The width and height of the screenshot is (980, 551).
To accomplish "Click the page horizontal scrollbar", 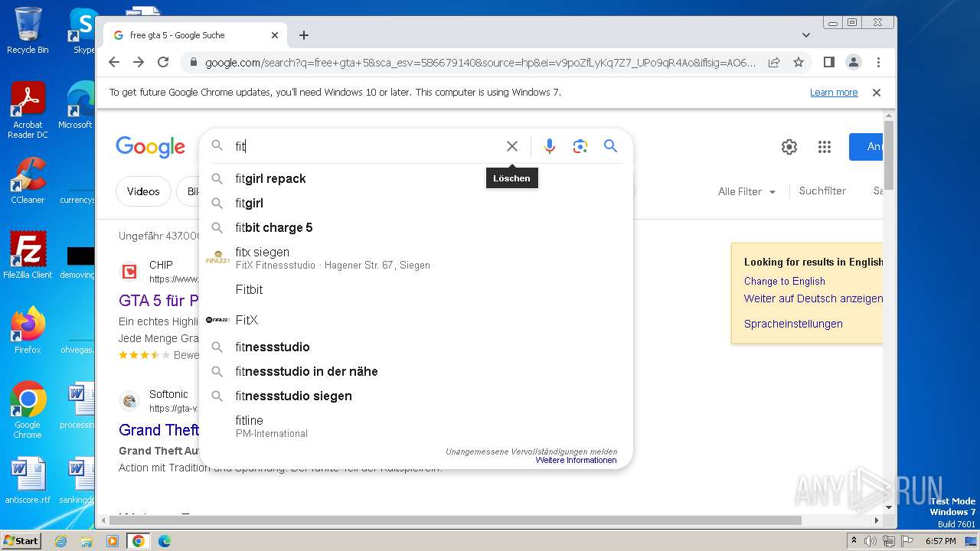I will coord(455,520).
